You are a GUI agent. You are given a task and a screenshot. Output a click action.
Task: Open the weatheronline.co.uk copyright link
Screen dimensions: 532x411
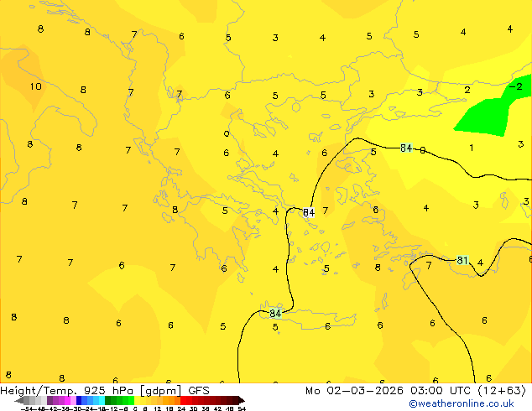(461, 403)
